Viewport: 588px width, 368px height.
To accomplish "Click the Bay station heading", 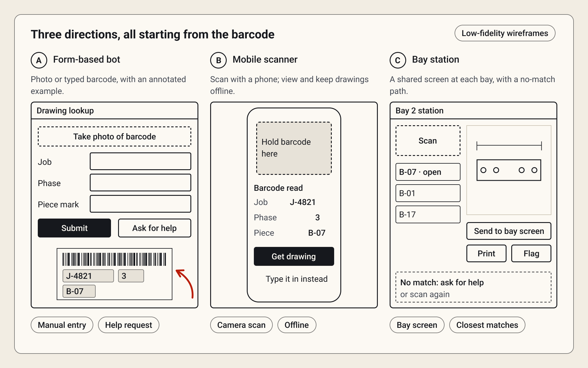I will click(436, 59).
